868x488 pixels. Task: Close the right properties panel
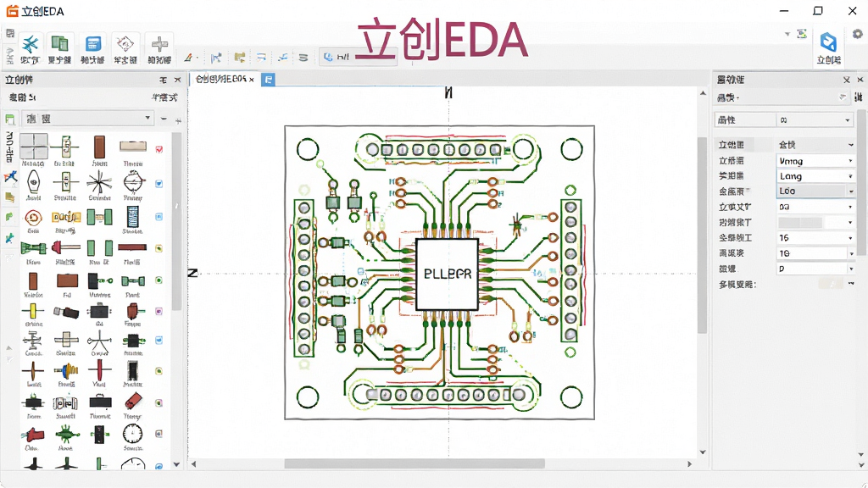click(x=860, y=80)
